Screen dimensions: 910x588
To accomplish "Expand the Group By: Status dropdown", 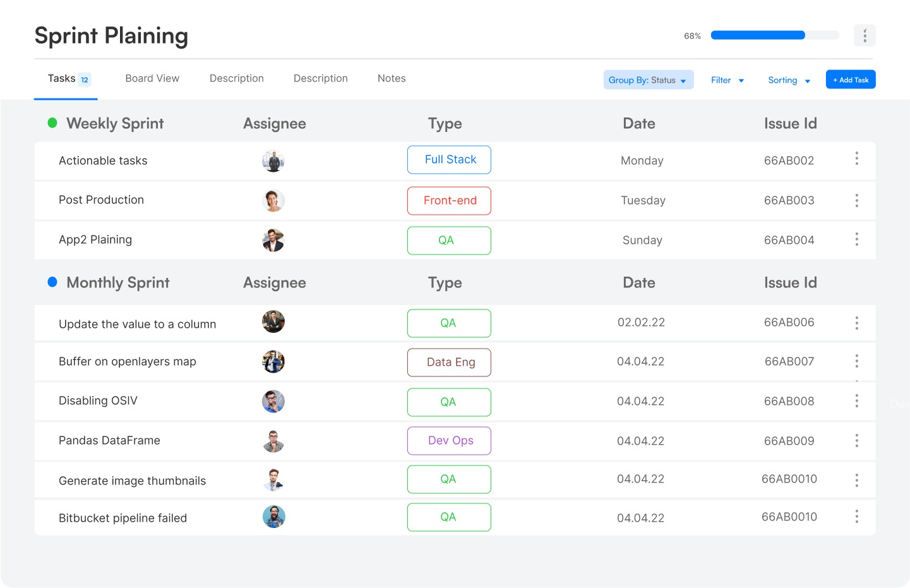I will coord(648,80).
